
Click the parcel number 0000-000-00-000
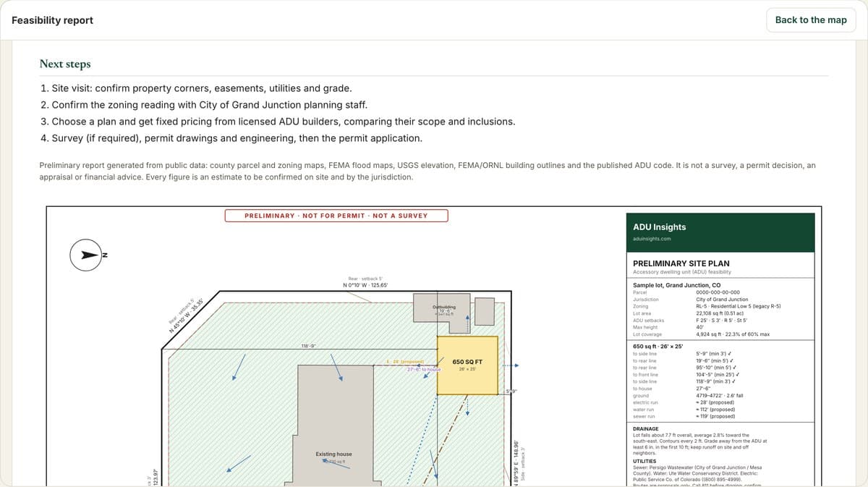[x=718, y=292]
